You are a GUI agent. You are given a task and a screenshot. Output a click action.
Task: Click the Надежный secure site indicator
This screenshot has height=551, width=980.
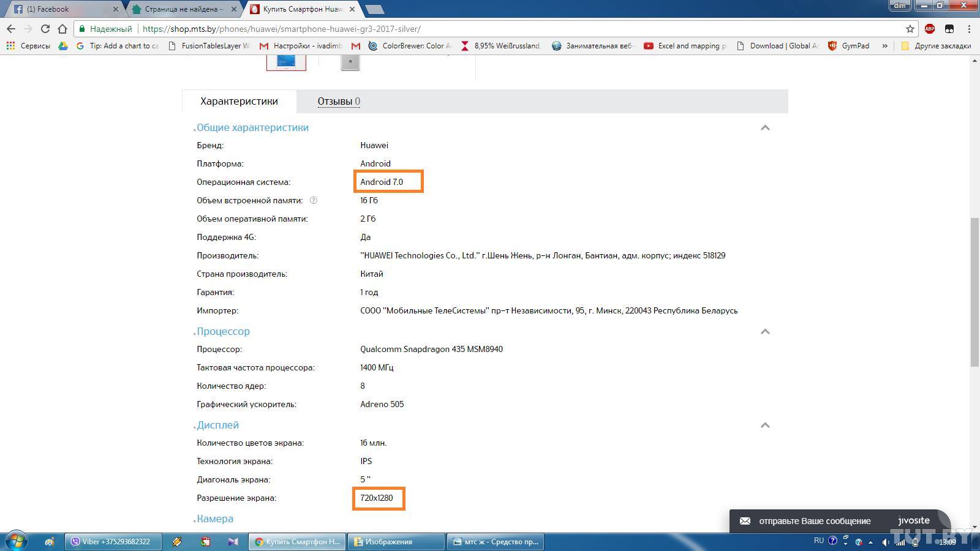tap(105, 29)
